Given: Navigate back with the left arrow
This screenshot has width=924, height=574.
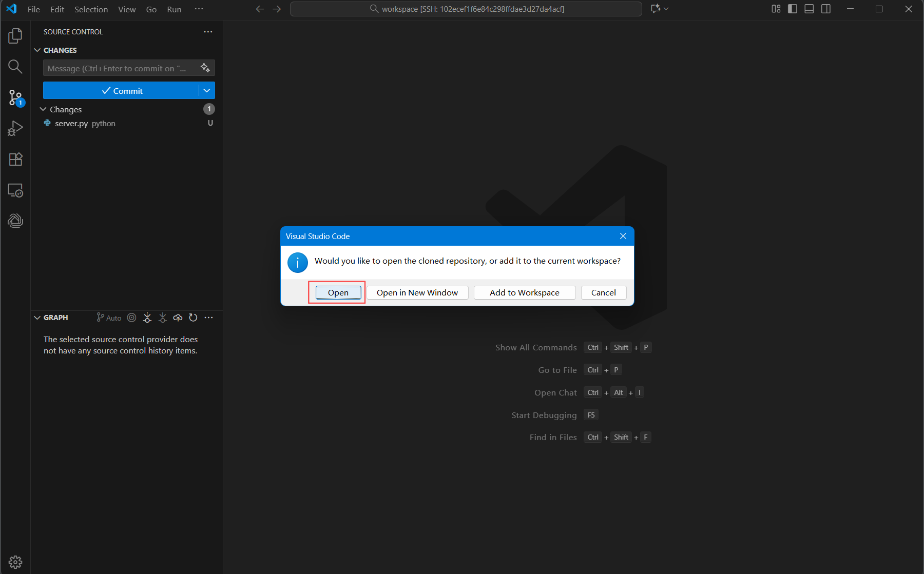Looking at the screenshot, I should (260, 9).
